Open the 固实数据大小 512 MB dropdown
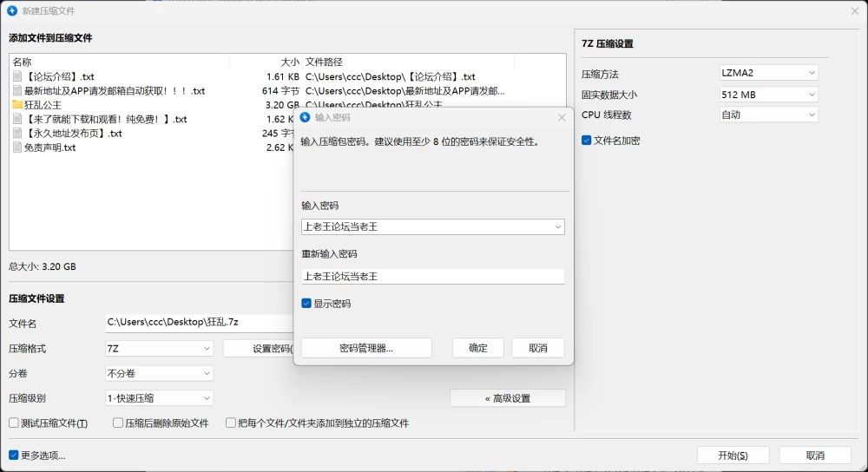The height and width of the screenshot is (472, 868). pos(768,95)
